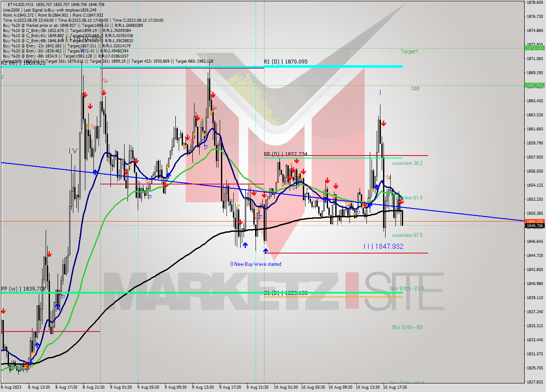Click the 10 Aug 17:30 time axis label
This screenshot has width=546, height=392.
coord(395,388)
